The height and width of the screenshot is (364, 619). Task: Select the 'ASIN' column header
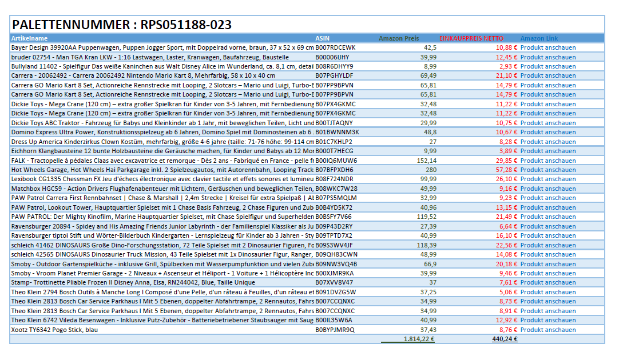[322, 38]
